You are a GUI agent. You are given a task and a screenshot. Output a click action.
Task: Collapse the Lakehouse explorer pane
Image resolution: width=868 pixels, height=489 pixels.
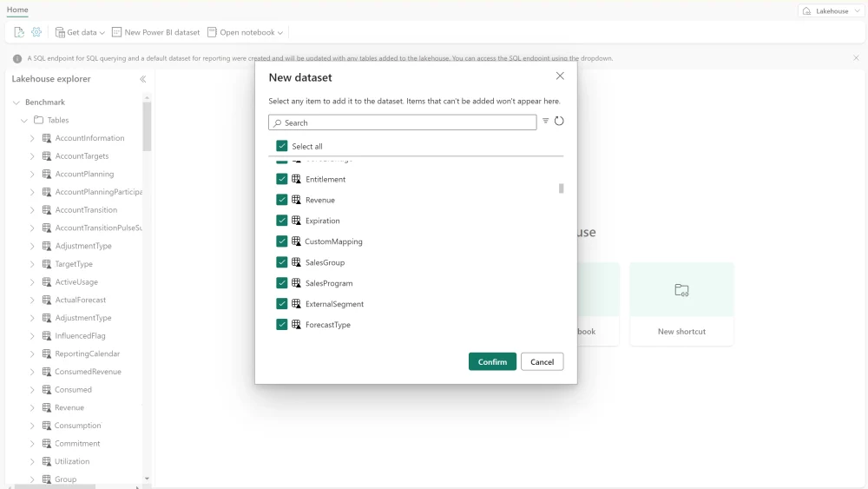click(x=143, y=79)
